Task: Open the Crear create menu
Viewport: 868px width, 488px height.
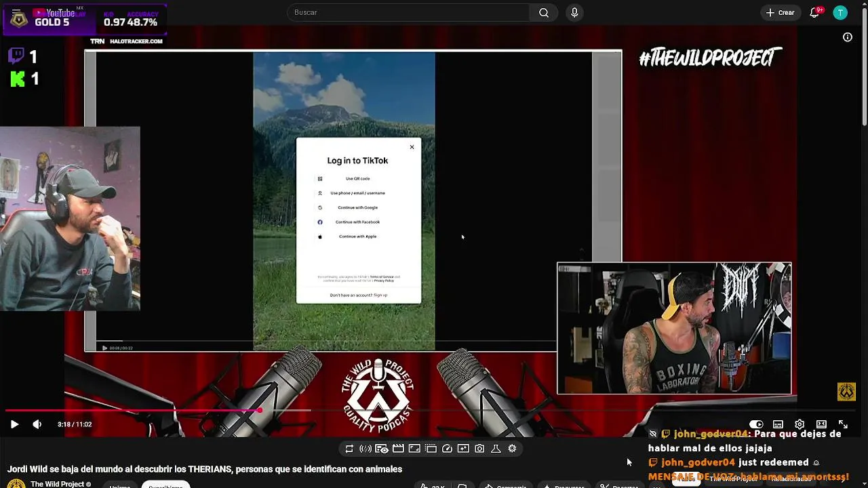Action: [780, 12]
